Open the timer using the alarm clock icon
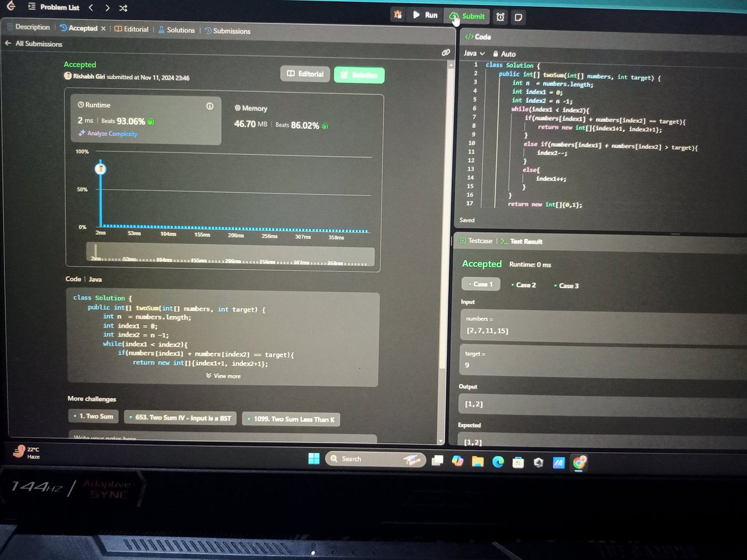747x560 pixels. 500,17
